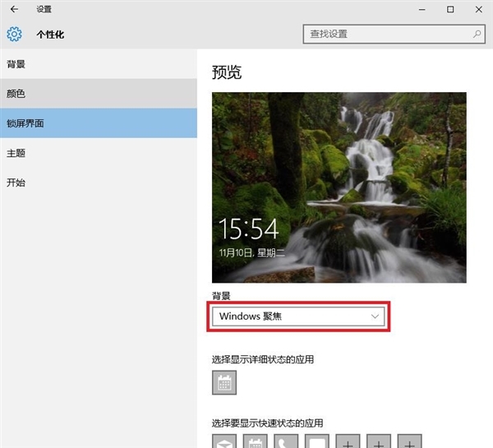Choose the calendar detailed status app
This screenshot has width=493, height=448.
coord(224,383)
